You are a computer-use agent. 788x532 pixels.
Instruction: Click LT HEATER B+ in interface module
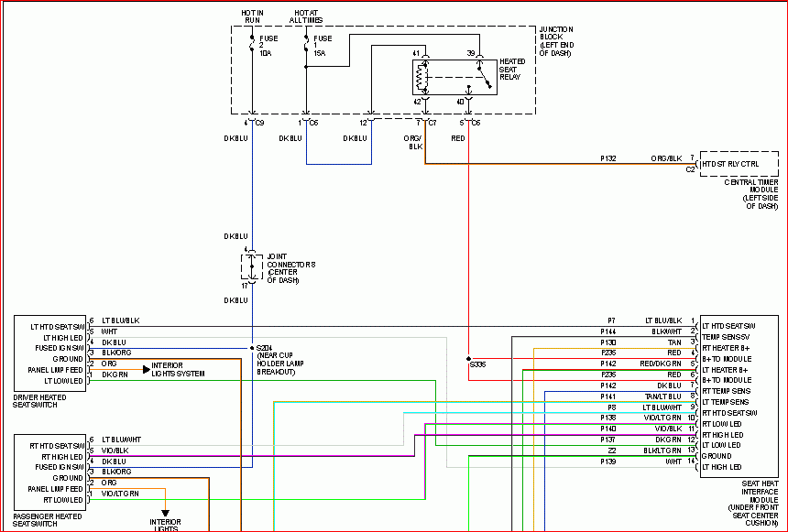click(725, 370)
